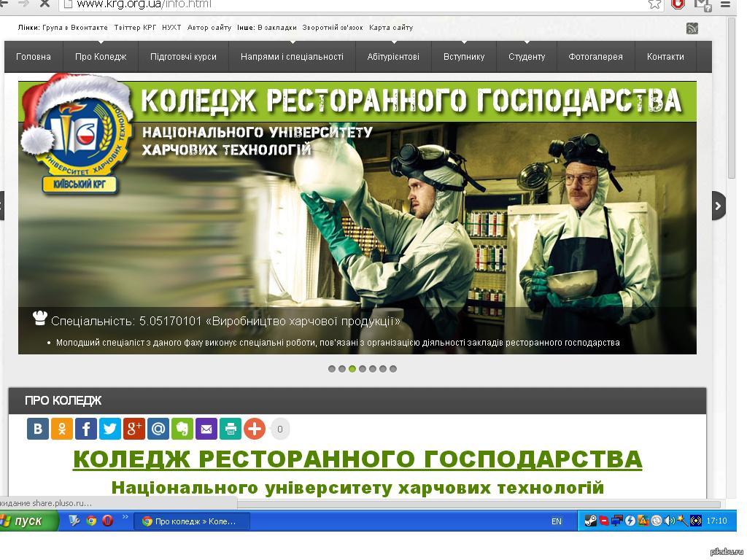This screenshot has width=747, height=560.
Task: Follow the Карта сайту link
Action: 391,28
